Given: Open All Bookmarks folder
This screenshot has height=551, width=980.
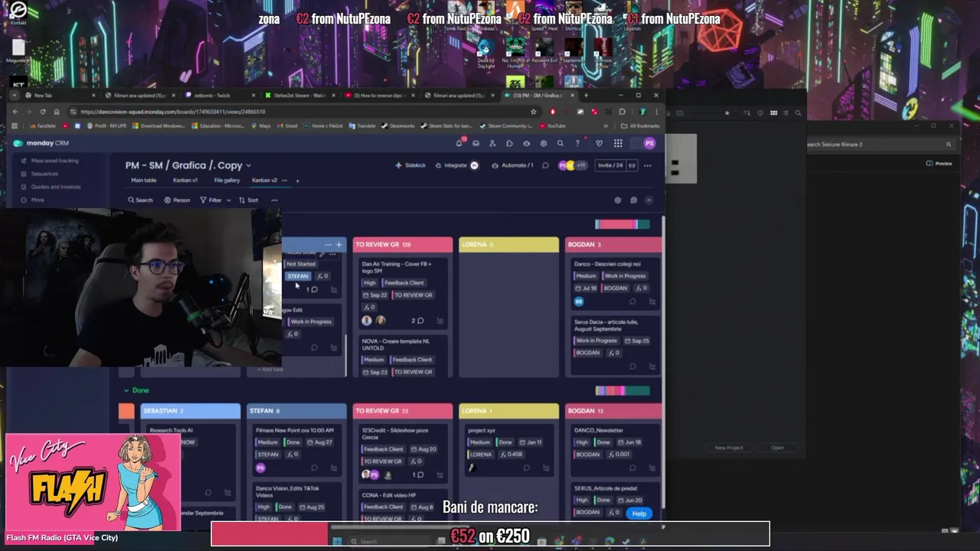Looking at the screenshot, I should pyautogui.click(x=640, y=126).
